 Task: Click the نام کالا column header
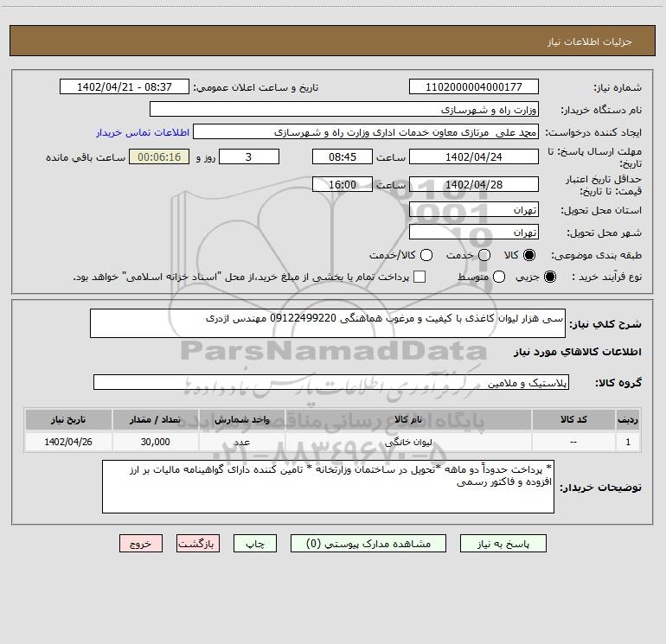tap(408, 419)
